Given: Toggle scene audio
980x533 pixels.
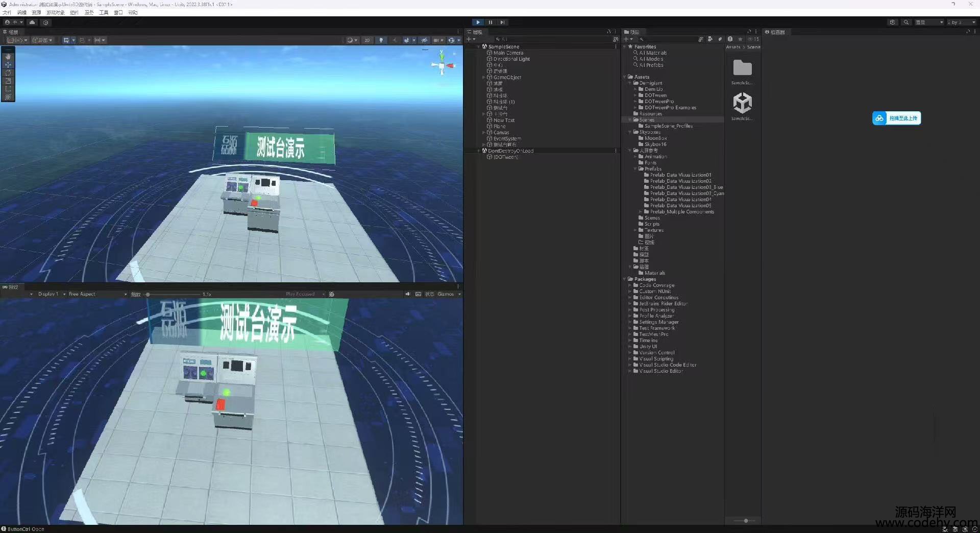Looking at the screenshot, I should pyautogui.click(x=394, y=40).
